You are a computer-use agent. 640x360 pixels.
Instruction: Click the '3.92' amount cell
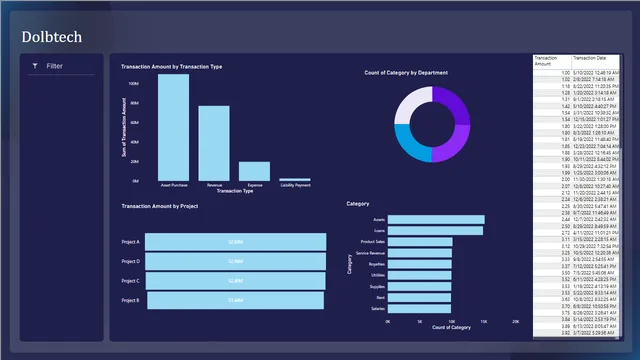tap(565, 333)
